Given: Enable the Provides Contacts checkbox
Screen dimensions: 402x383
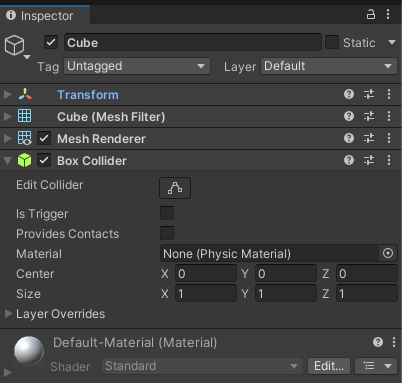Looking at the screenshot, I should [x=167, y=233].
